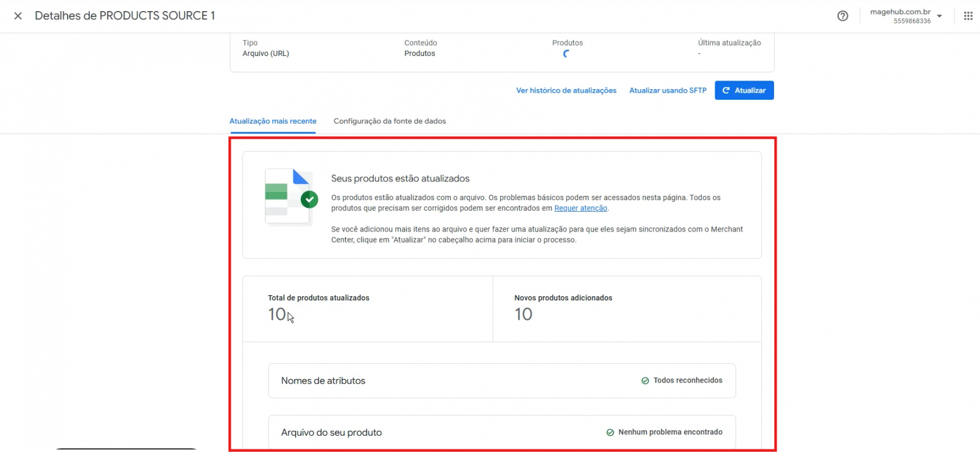This screenshot has width=980, height=452.
Task: Switch to Atualização mais recente tab
Action: pos(272,121)
